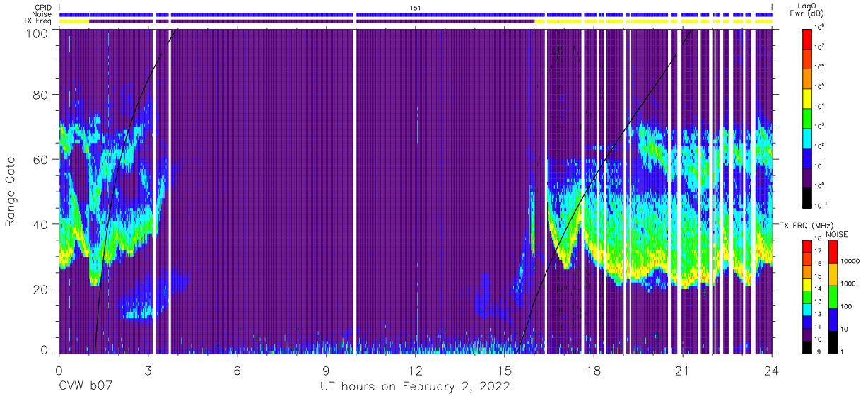868x401 pixels.
Task: Click the 'Range Gate' y-axis title
Action: 11,192
